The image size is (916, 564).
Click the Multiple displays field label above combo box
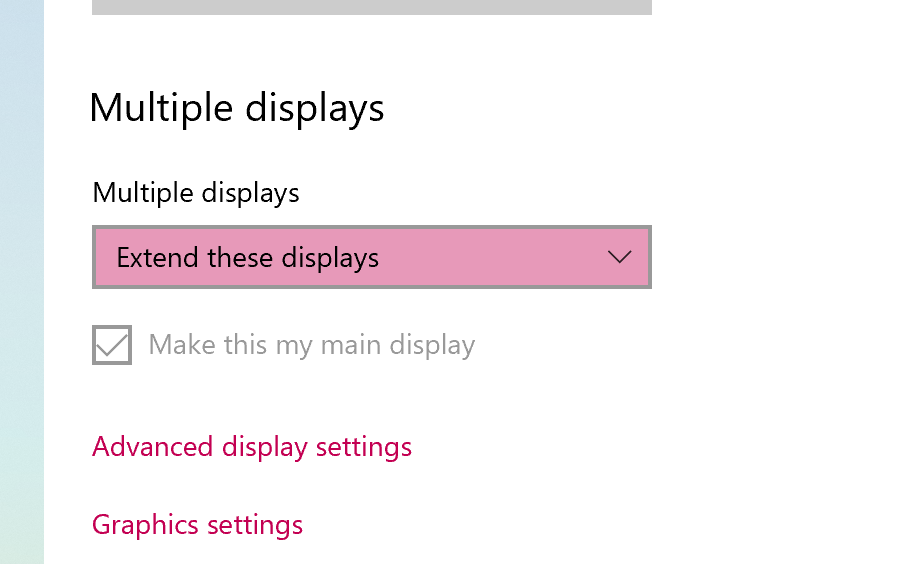(196, 193)
